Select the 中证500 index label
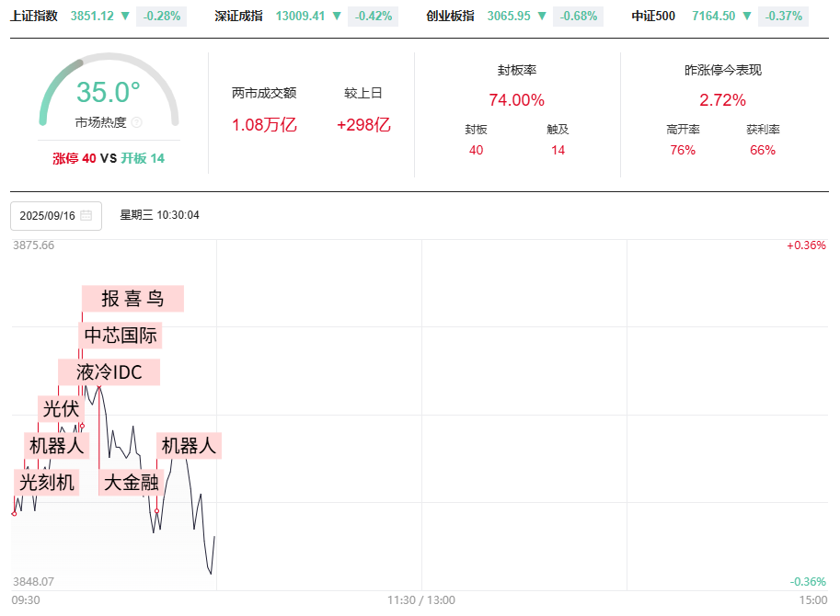The image size is (840, 616). 653,16
